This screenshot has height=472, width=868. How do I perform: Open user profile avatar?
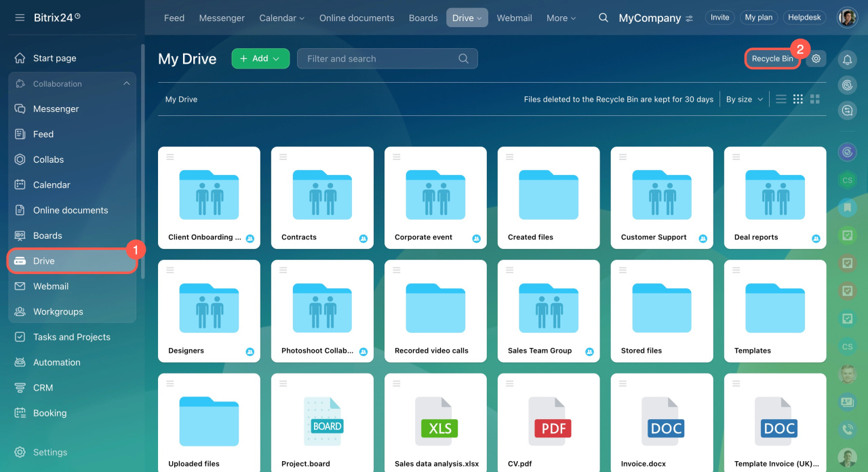[x=847, y=18]
